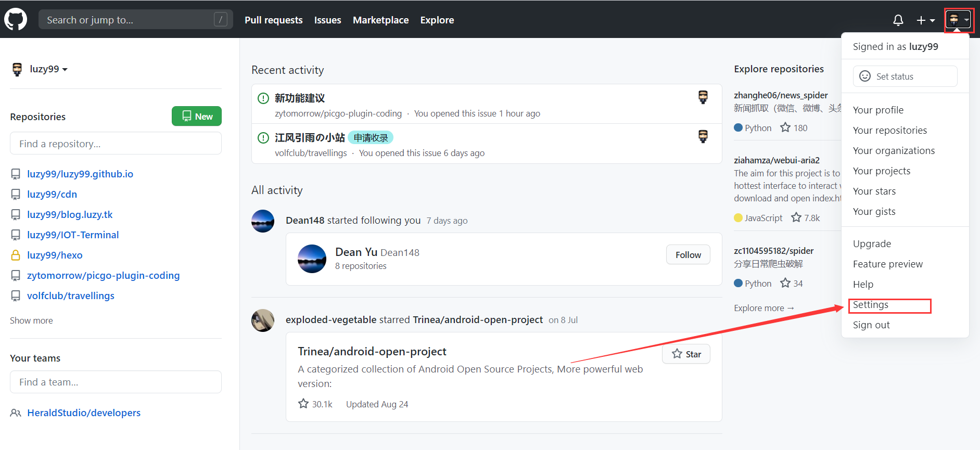
Task: Click the luzy99 avatar in the left sidebar
Action: [x=17, y=69]
